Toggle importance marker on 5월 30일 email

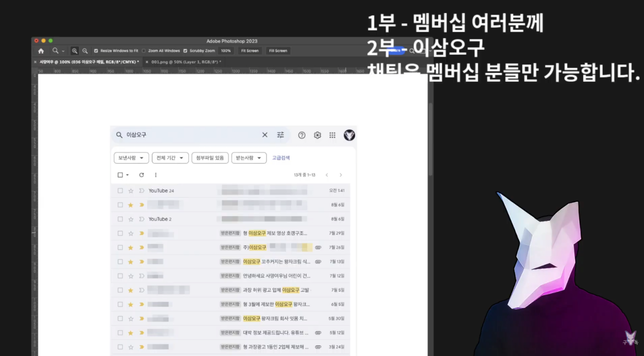141,318
